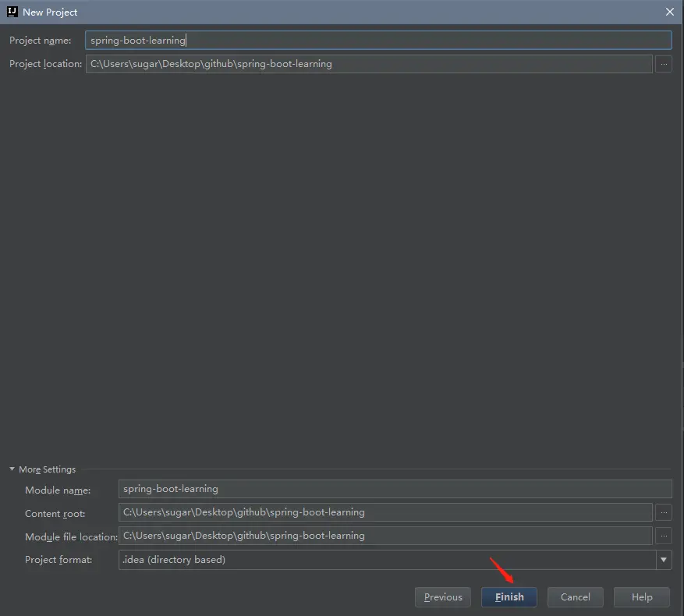Edit the Module name field
Image resolution: width=684 pixels, height=616 pixels.
coord(395,489)
